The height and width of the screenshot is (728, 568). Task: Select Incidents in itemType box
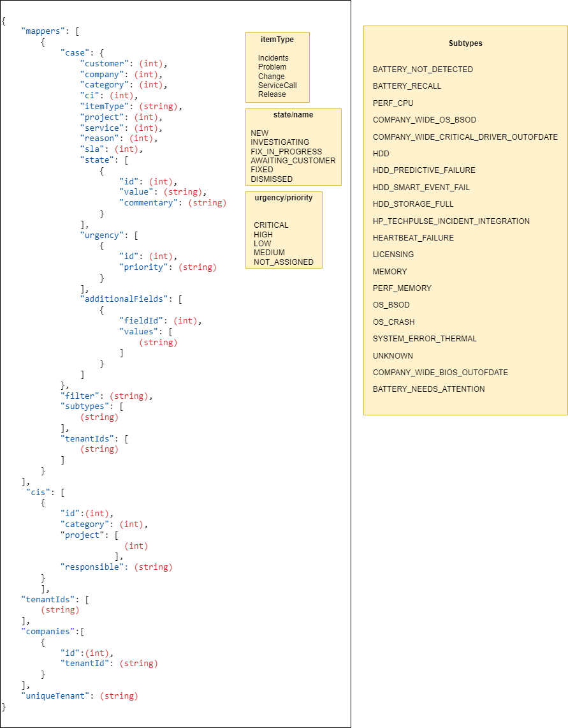(273, 58)
